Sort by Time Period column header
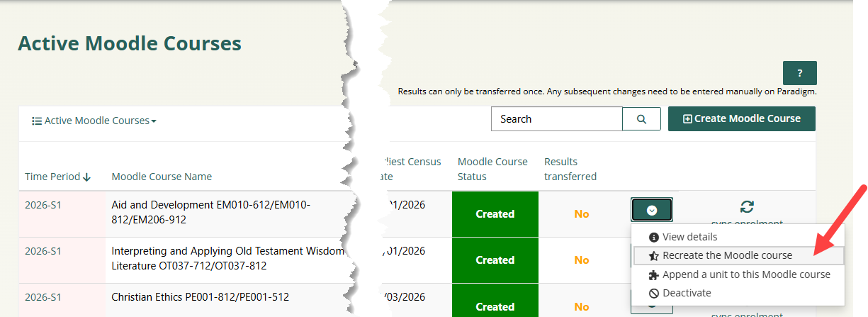 click(x=57, y=177)
